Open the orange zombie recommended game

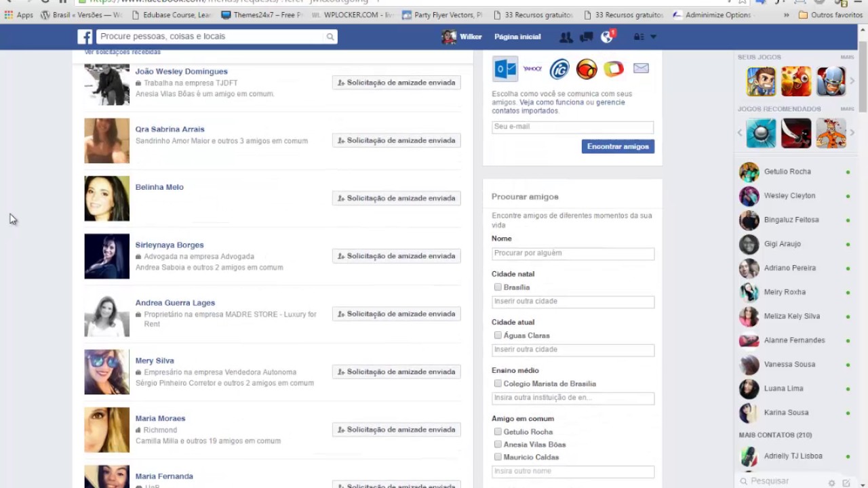click(x=831, y=133)
